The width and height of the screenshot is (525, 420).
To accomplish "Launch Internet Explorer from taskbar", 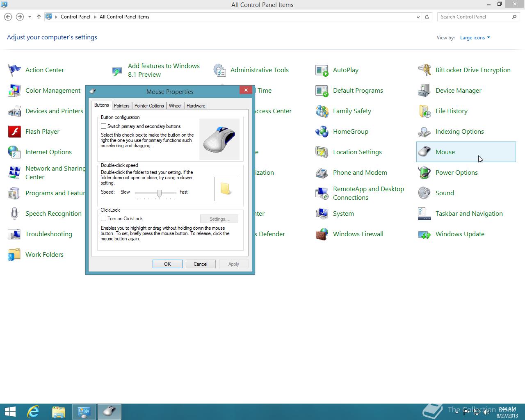I will 33,411.
